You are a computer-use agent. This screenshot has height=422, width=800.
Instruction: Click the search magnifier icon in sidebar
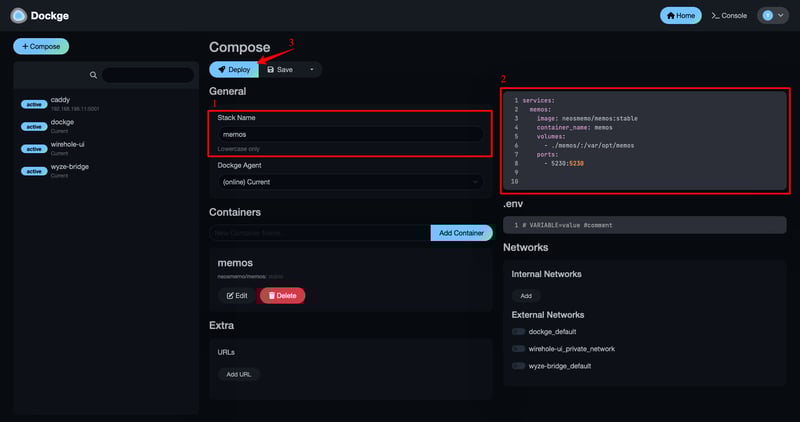click(x=93, y=75)
